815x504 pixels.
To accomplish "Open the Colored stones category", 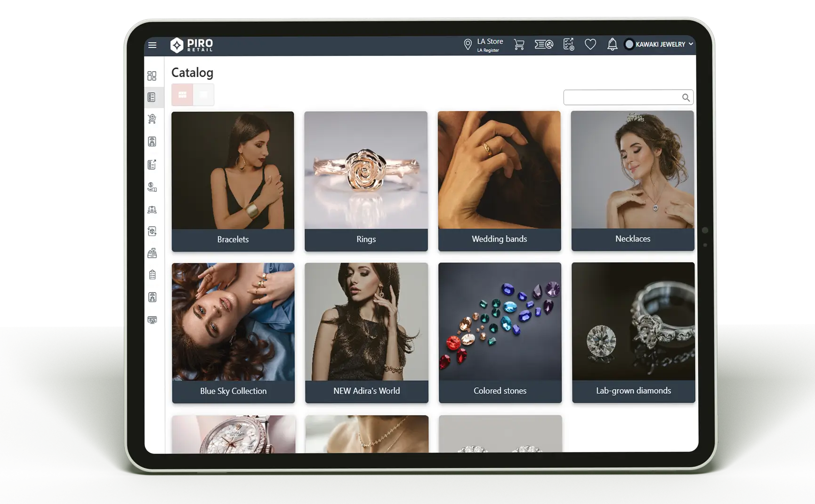I will tap(500, 333).
